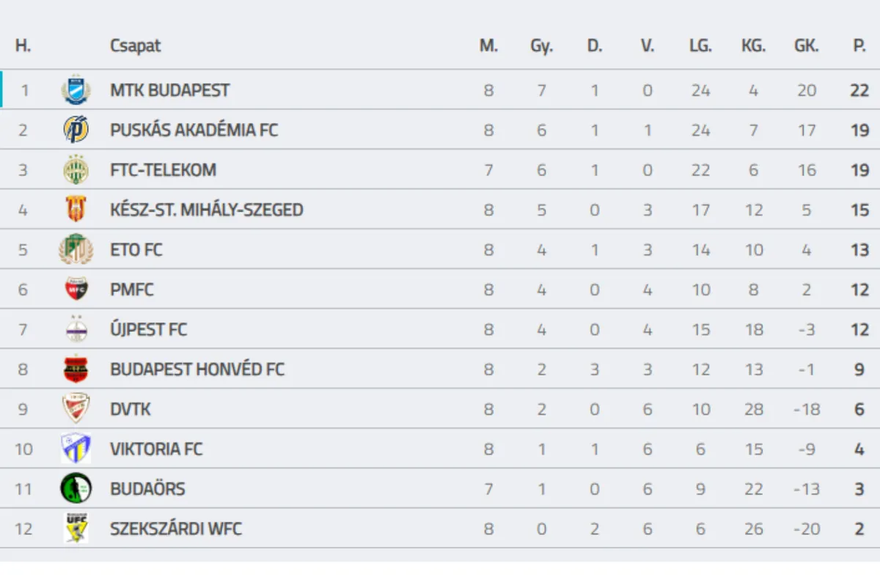Click the H. position column header

click(x=23, y=45)
